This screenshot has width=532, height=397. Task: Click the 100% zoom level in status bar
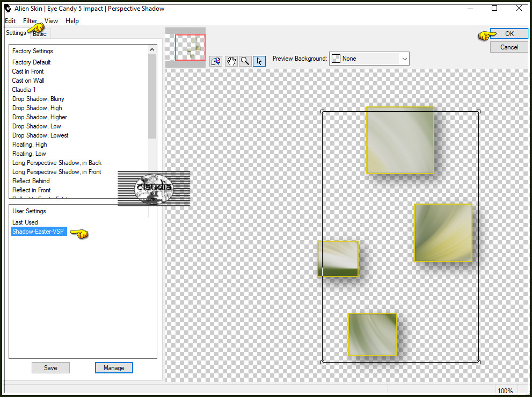(x=505, y=391)
